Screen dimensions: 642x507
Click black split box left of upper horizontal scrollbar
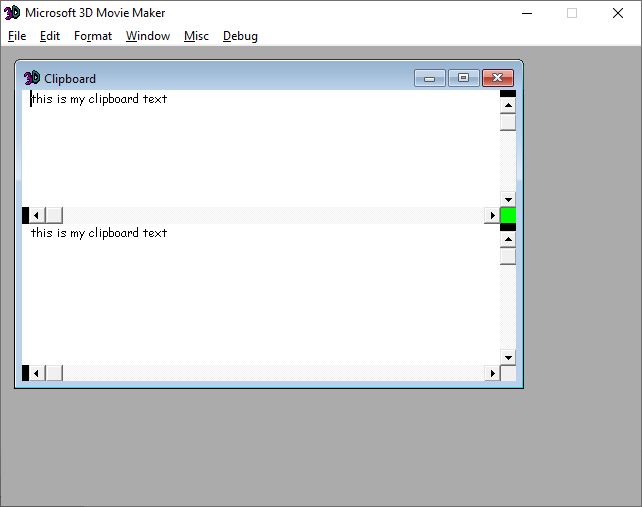(x=25, y=215)
